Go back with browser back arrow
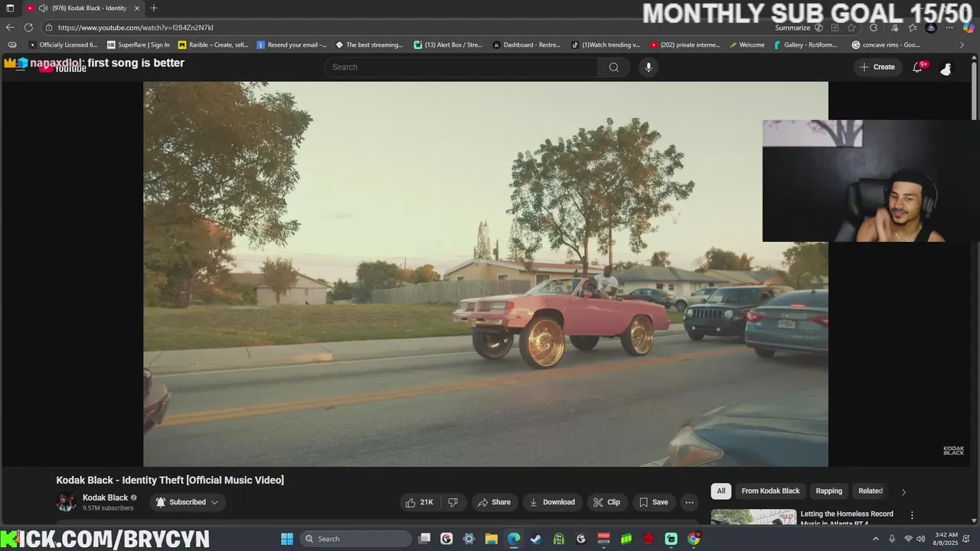This screenshot has width=980, height=551. (10, 28)
